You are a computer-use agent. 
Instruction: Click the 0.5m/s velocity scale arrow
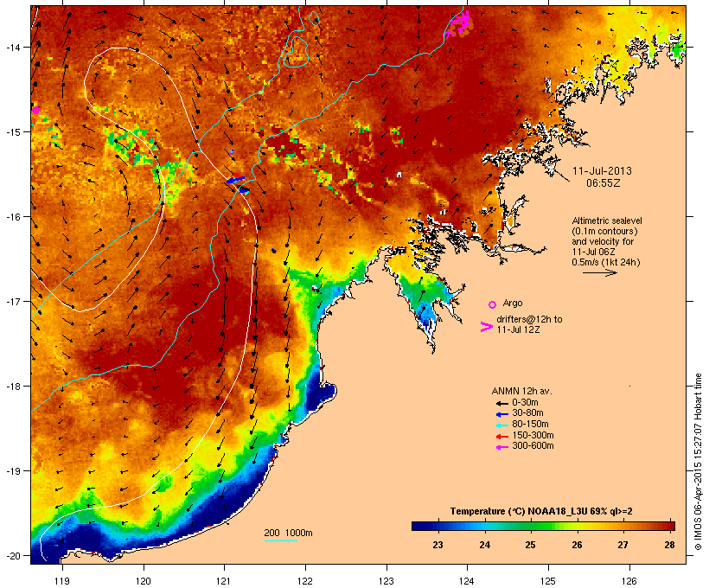600,272
